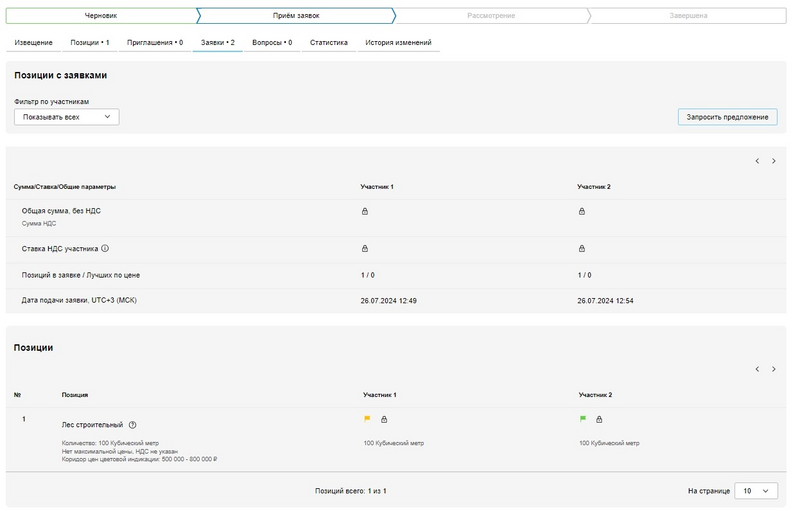This screenshot has width=800, height=521.
Task: Click the help icon next to Лес строительный
Action: coord(133,425)
